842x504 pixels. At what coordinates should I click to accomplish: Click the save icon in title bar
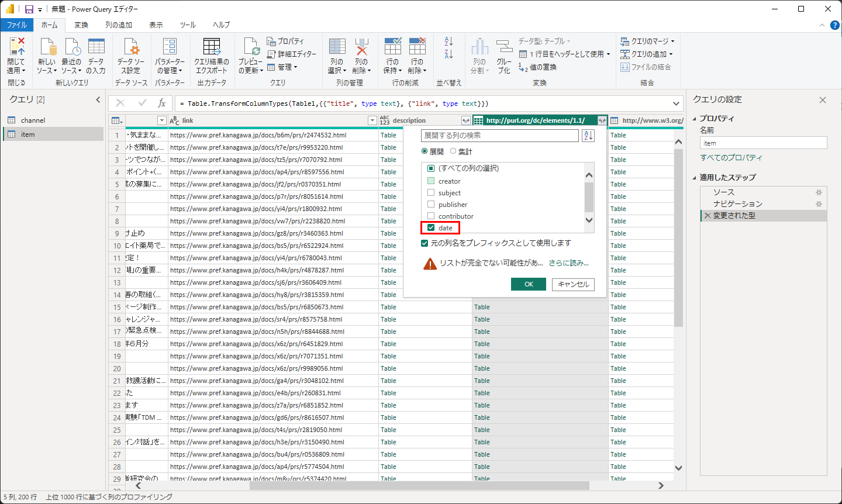click(29, 9)
